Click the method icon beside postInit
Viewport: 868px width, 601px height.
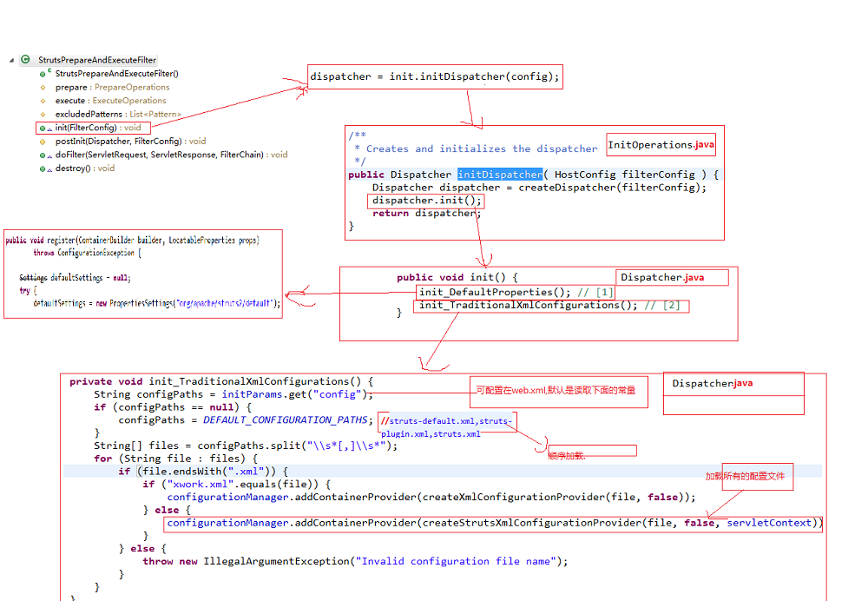pyautogui.click(x=43, y=142)
